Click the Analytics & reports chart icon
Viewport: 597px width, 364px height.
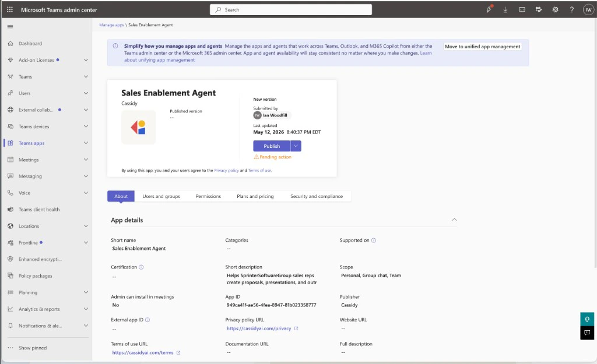[10, 309]
